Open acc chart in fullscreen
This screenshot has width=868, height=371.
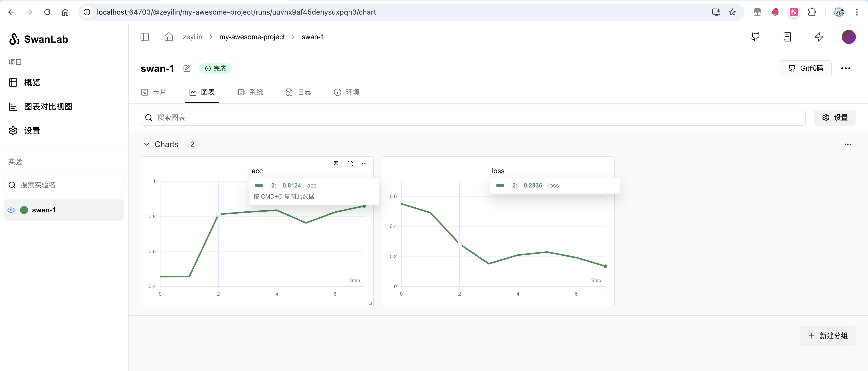tap(350, 164)
